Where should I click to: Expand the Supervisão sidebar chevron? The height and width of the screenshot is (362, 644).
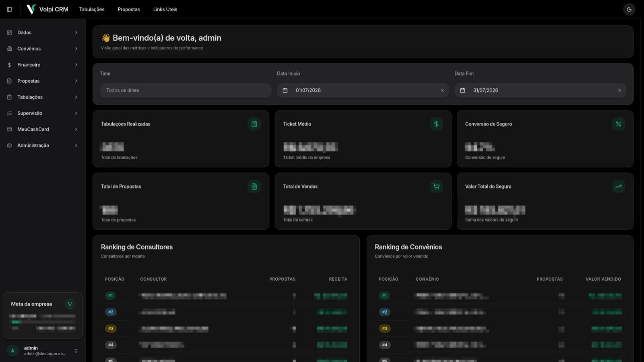pyautogui.click(x=76, y=113)
